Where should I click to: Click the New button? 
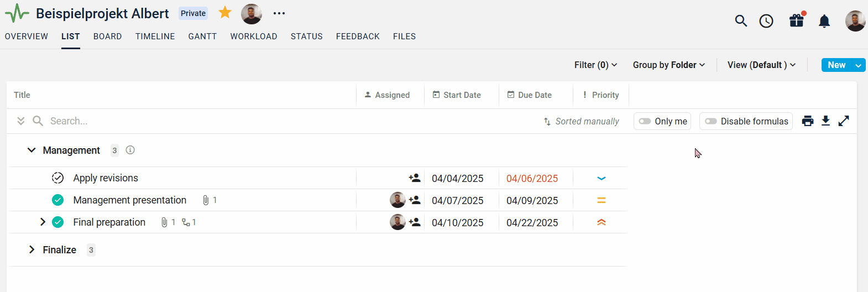click(836, 65)
